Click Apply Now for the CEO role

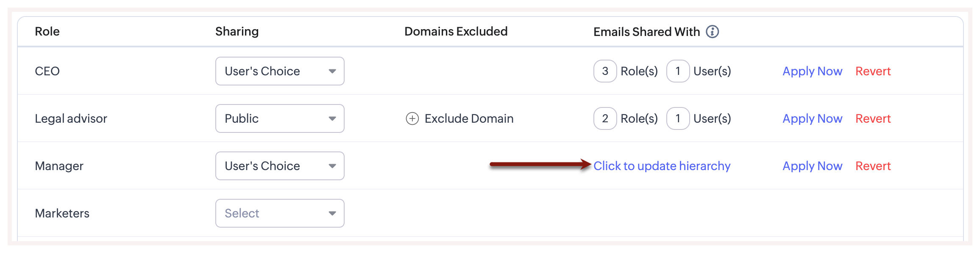point(812,71)
